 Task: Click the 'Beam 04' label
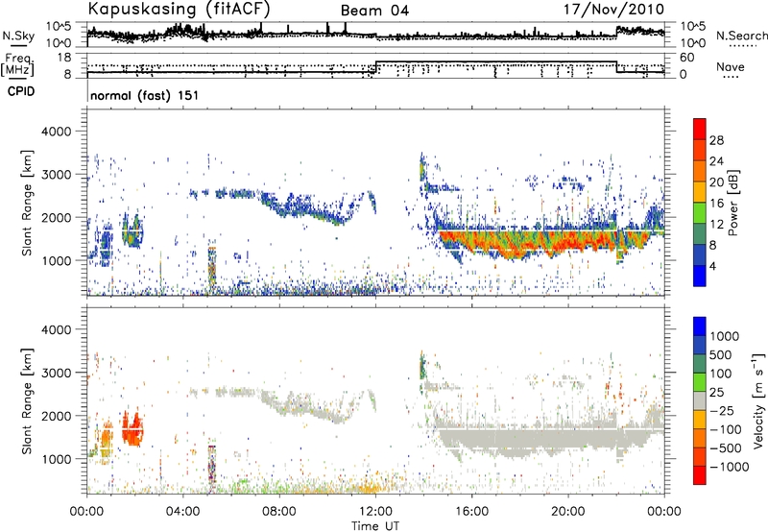tap(374, 11)
